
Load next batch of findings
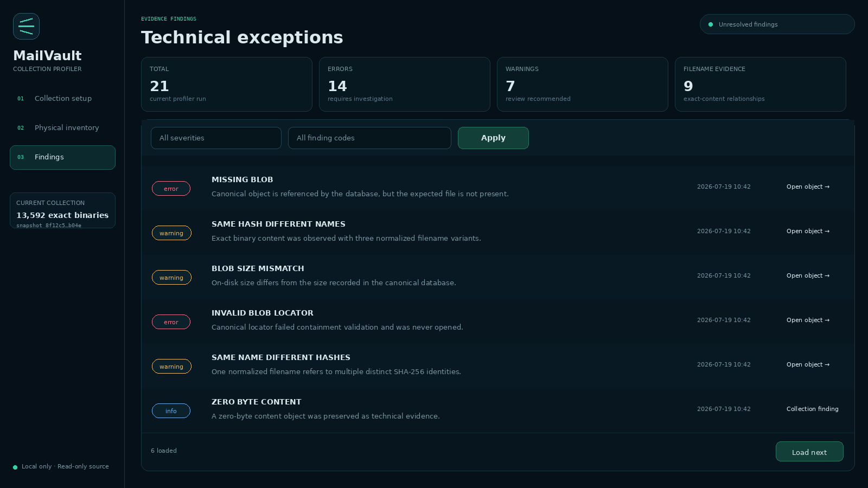click(x=809, y=452)
